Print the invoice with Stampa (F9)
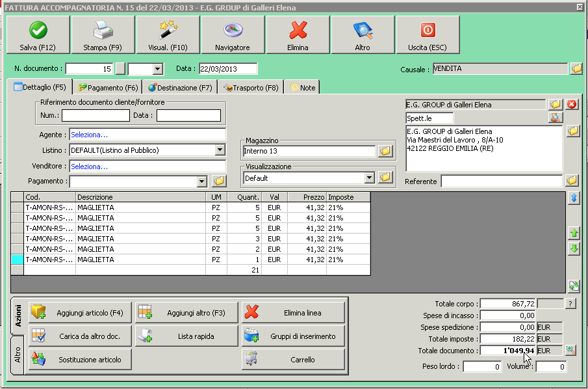 tap(103, 34)
